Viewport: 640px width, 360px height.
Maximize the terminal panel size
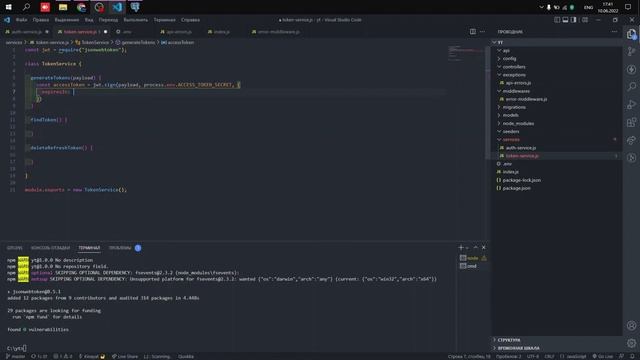click(x=476, y=247)
